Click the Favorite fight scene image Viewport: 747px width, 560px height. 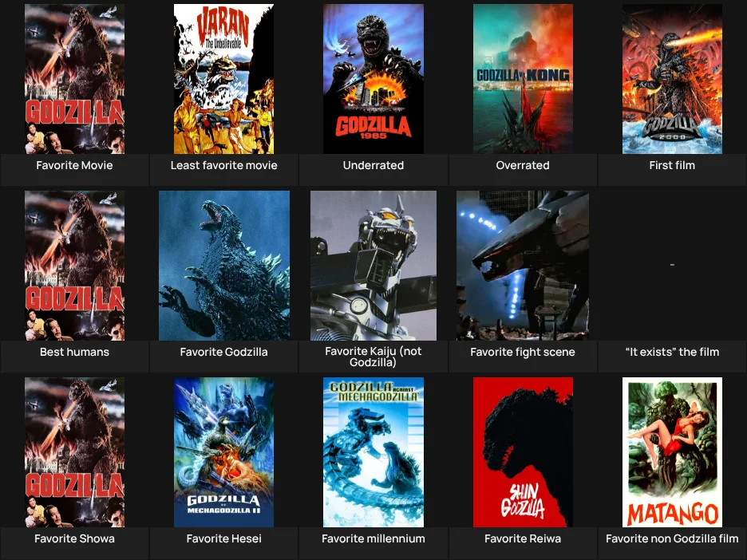pos(523,266)
